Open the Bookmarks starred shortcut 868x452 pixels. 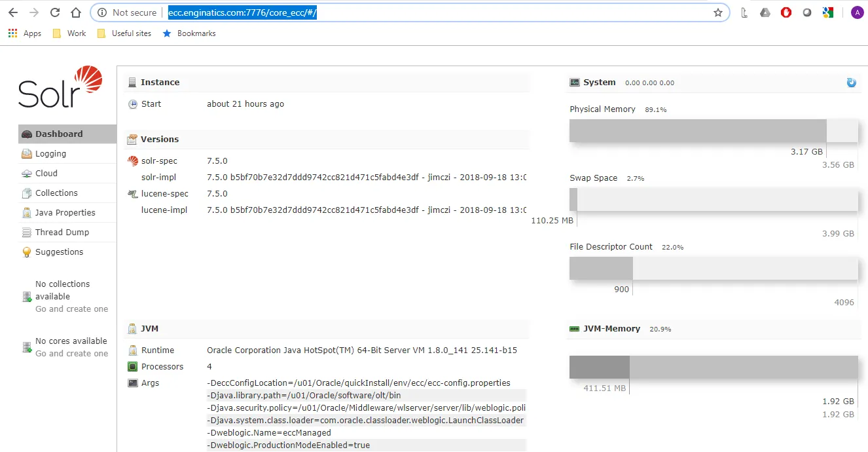[x=189, y=33]
